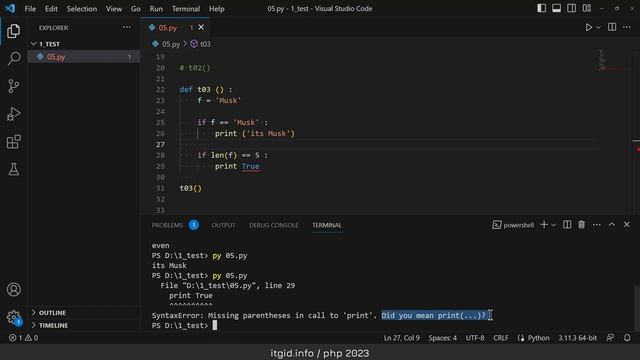Switch to the OUTPUT panel tab

click(x=223, y=225)
